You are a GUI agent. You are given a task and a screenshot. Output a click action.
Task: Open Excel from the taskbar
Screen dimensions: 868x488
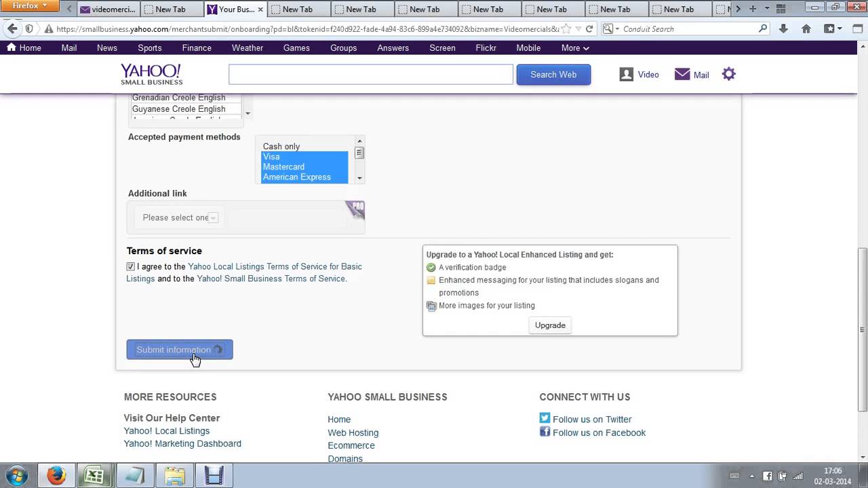pyautogui.click(x=94, y=476)
